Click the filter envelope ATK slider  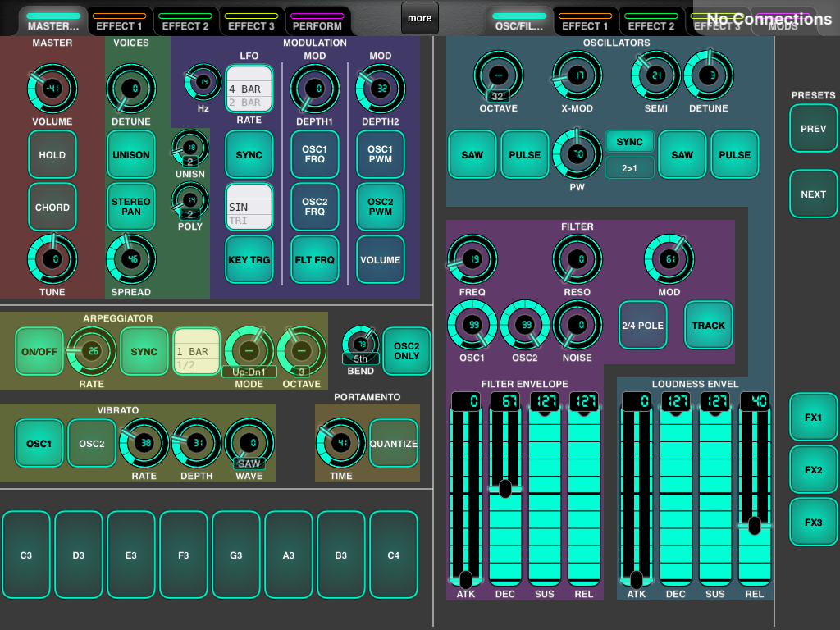[x=466, y=489]
